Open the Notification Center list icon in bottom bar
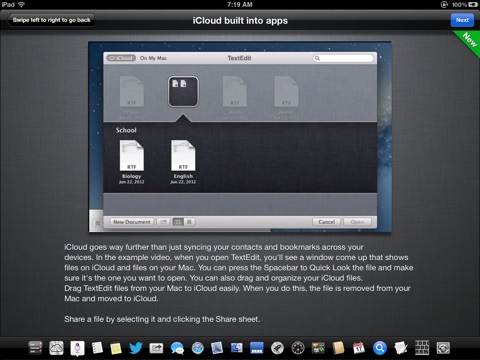Screen dimensions: 480x360 35,348
